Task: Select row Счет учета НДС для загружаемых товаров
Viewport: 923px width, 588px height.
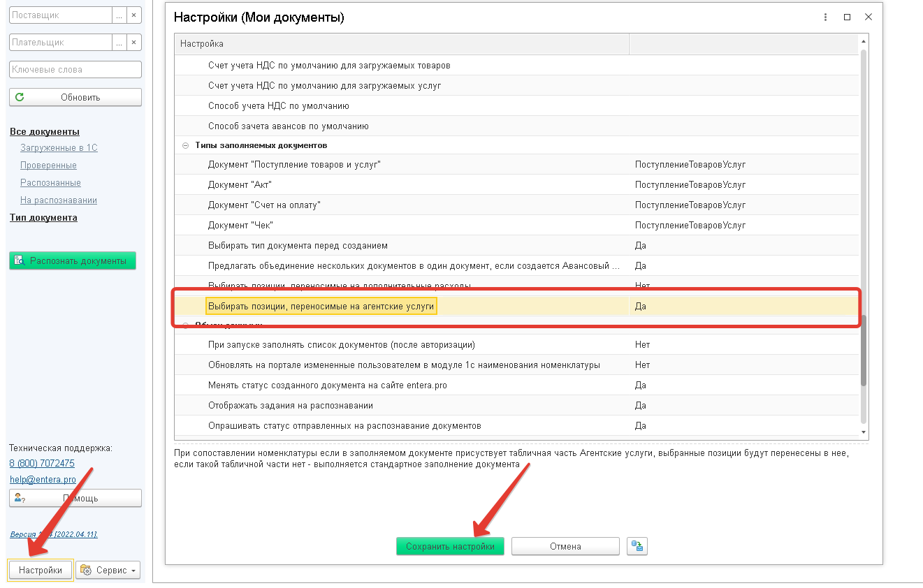Action: click(516, 66)
